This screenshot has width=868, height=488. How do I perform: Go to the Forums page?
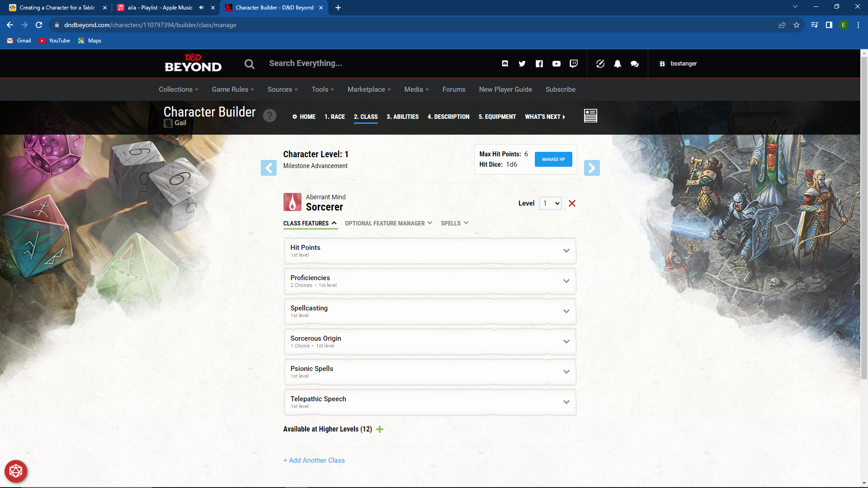pos(454,89)
